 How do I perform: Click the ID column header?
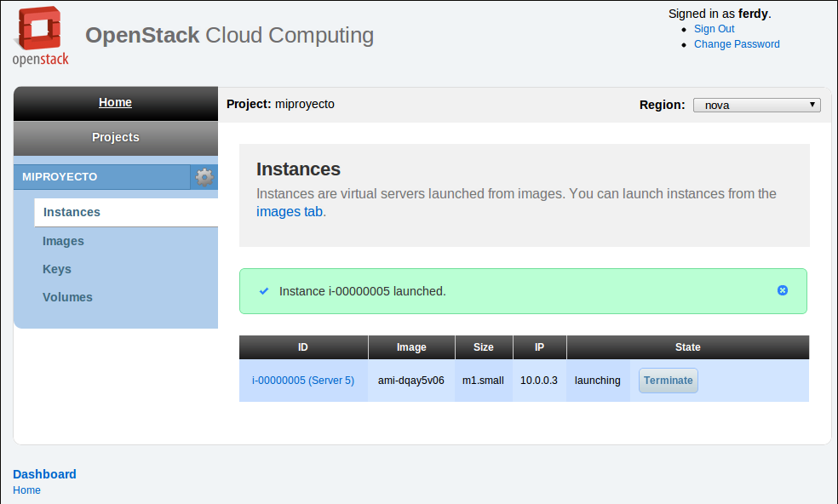(303, 347)
